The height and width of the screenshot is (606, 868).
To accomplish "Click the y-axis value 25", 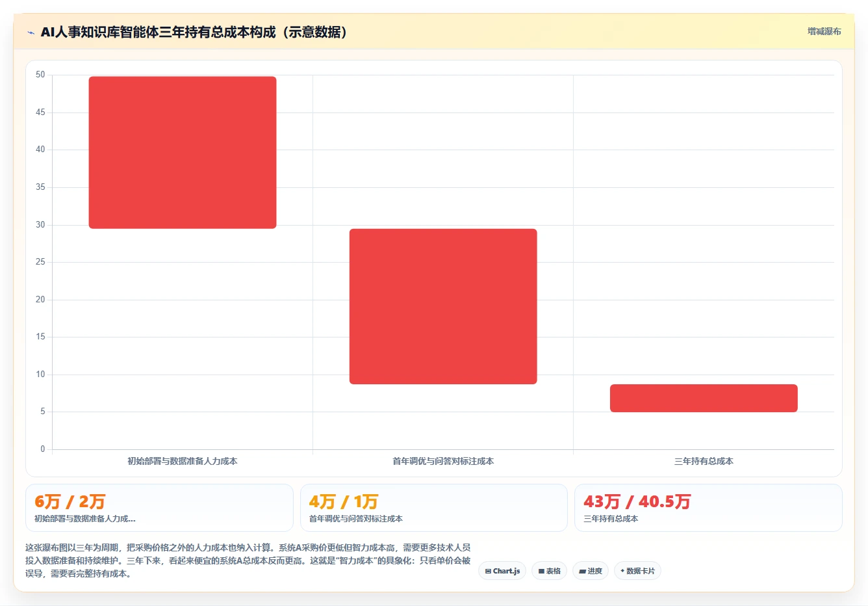I will [x=40, y=262].
